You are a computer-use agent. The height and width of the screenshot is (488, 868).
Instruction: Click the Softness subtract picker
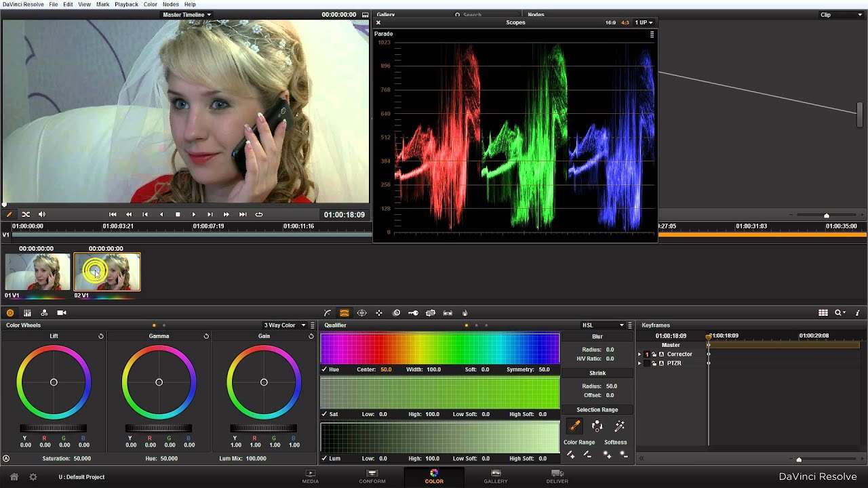pos(624,455)
